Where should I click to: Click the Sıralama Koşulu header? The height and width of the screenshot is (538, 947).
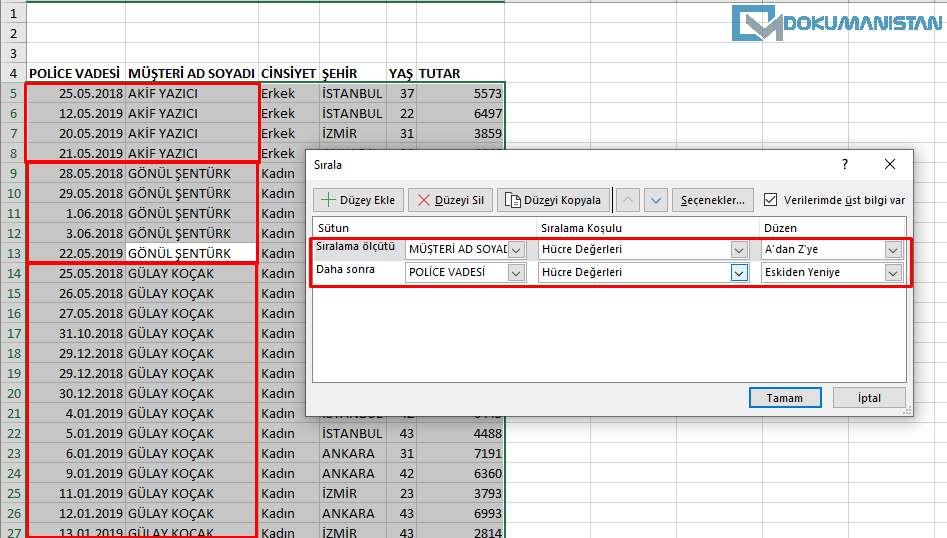pyautogui.click(x=582, y=228)
